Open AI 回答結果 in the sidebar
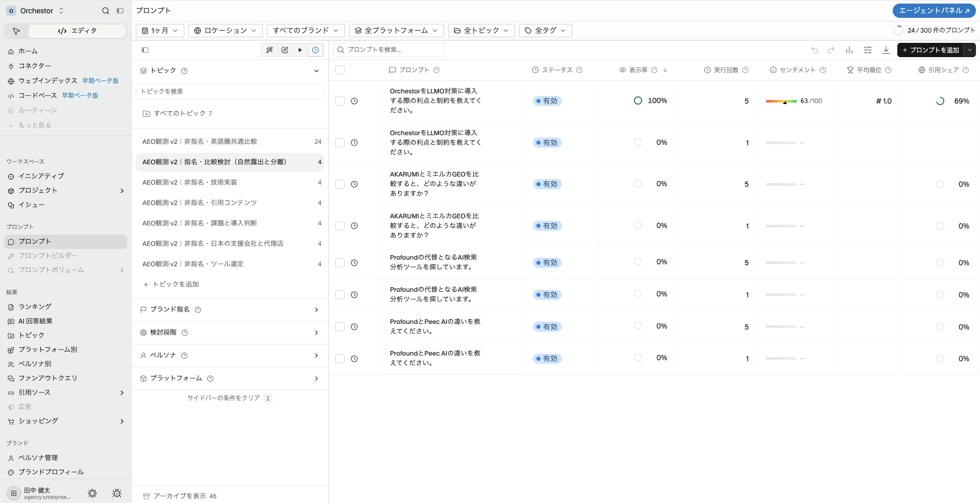 [65, 321]
